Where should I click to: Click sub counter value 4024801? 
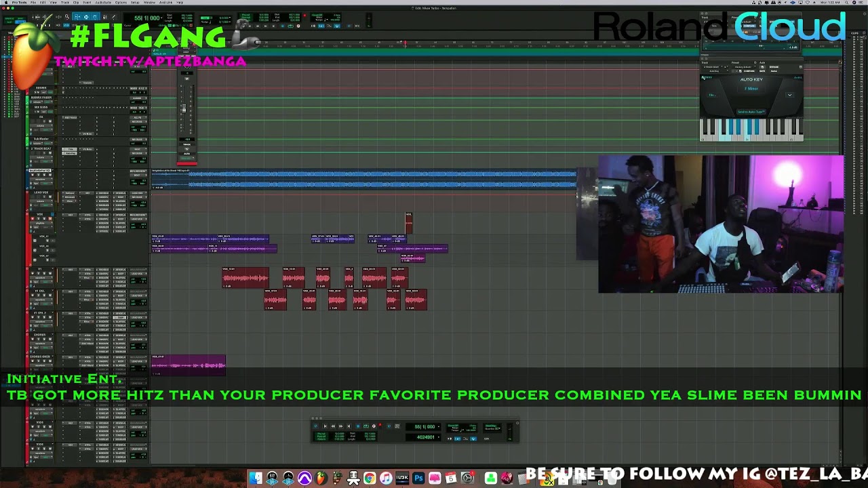425,437
